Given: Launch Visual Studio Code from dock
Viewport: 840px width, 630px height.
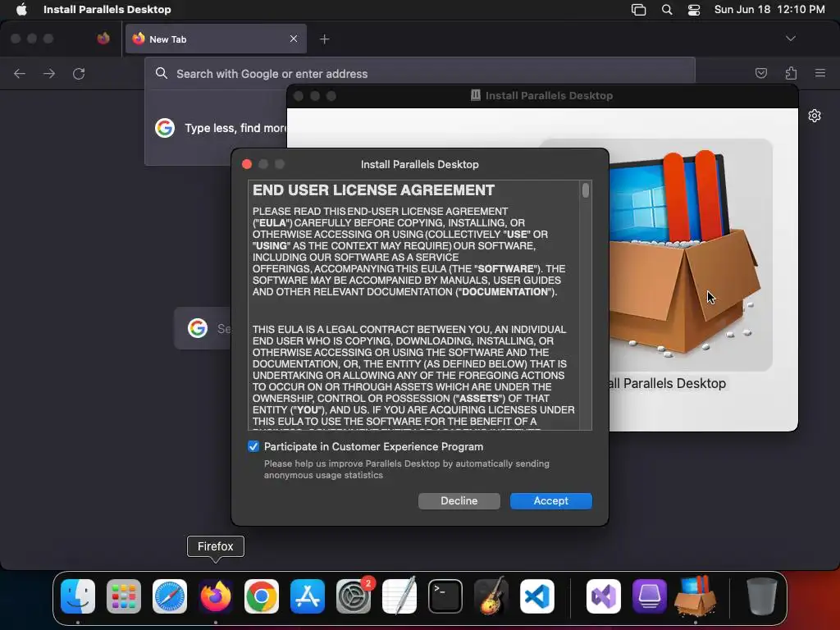Looking at the screenshot, I should (536, 596).
